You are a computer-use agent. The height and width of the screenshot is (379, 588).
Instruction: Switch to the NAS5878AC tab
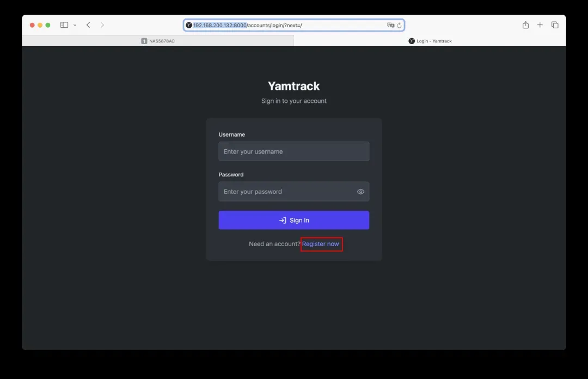(158, 41)
